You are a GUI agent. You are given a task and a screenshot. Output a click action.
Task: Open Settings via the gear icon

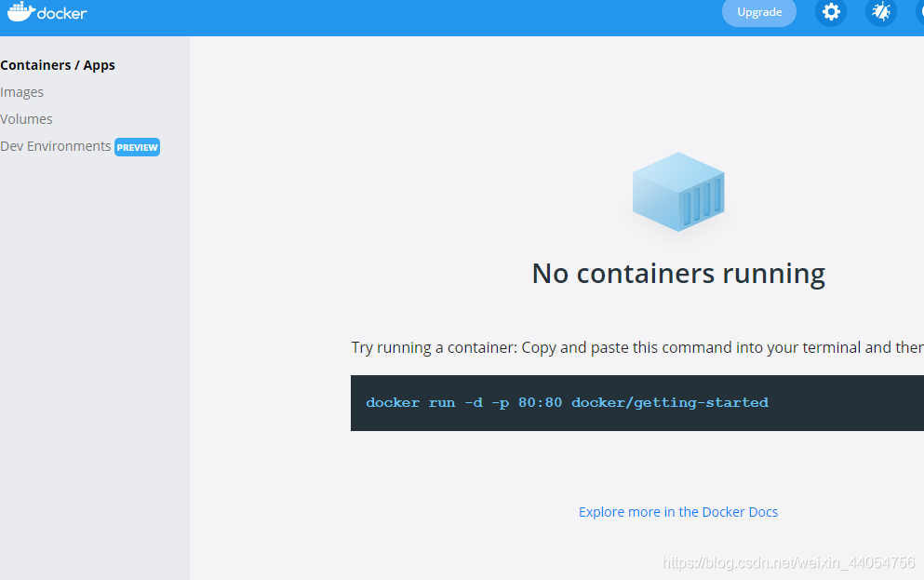tap(831, 12)
